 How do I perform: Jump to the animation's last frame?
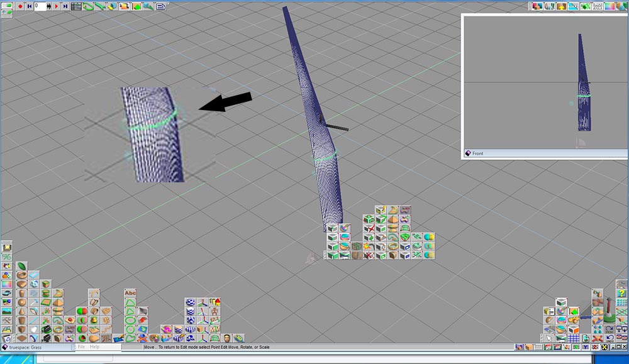tap(65, 6)
